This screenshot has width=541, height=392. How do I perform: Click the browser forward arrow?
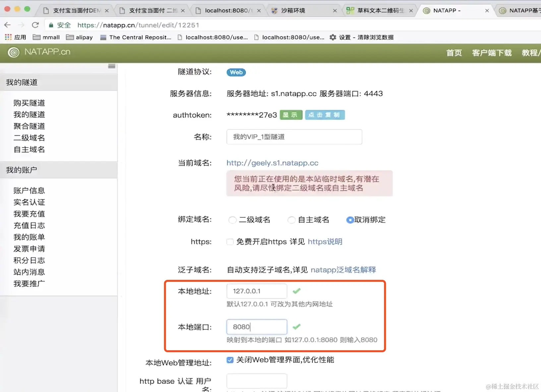coord(21,25)
